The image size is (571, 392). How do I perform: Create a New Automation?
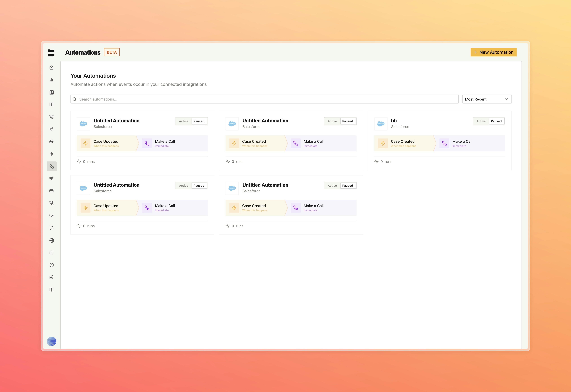[493, 52]
